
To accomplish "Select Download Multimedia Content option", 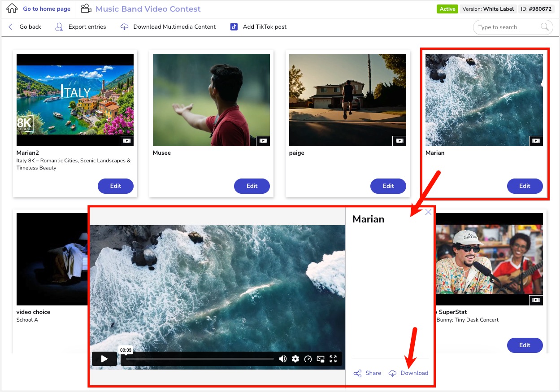I will (x=174, y=27).
